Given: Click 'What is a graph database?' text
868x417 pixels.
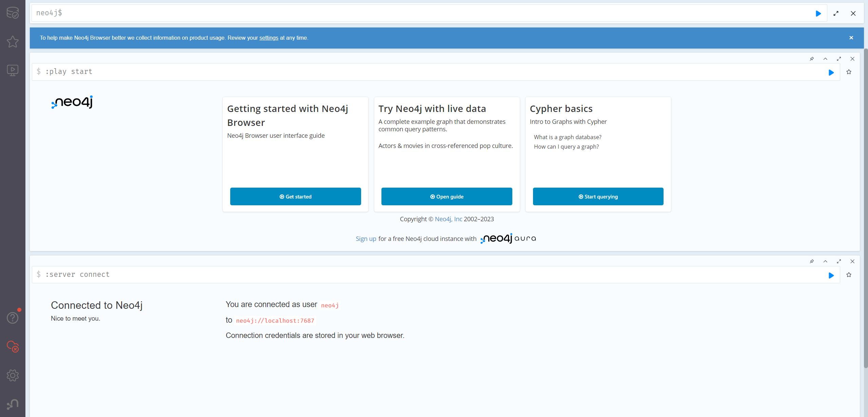Looking at the screenshot, I should (x=568, y=137).
